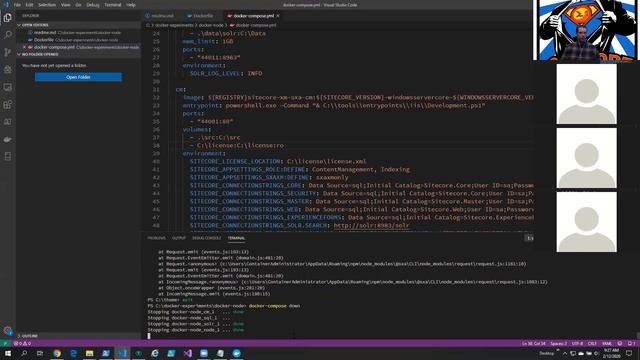Screen dimensions: 640x360
Task: Collapse the Open Editors section
Action: click(x=78, y=25)
